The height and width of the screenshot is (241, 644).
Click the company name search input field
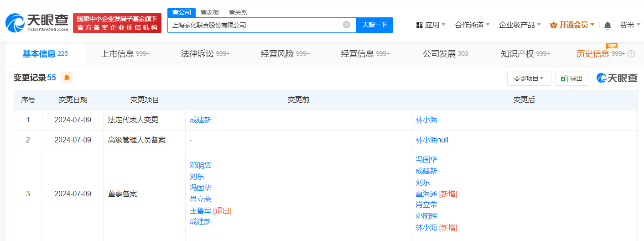255,25
